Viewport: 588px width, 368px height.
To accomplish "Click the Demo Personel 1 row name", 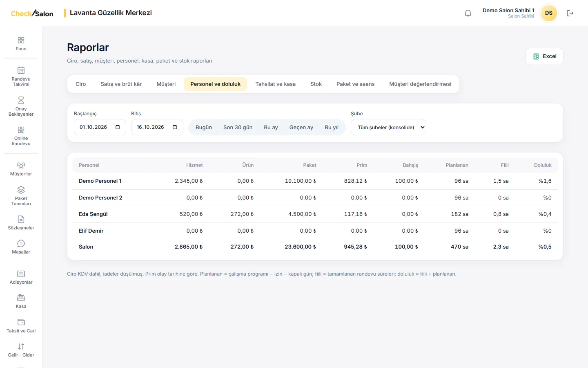I will 100,181.
